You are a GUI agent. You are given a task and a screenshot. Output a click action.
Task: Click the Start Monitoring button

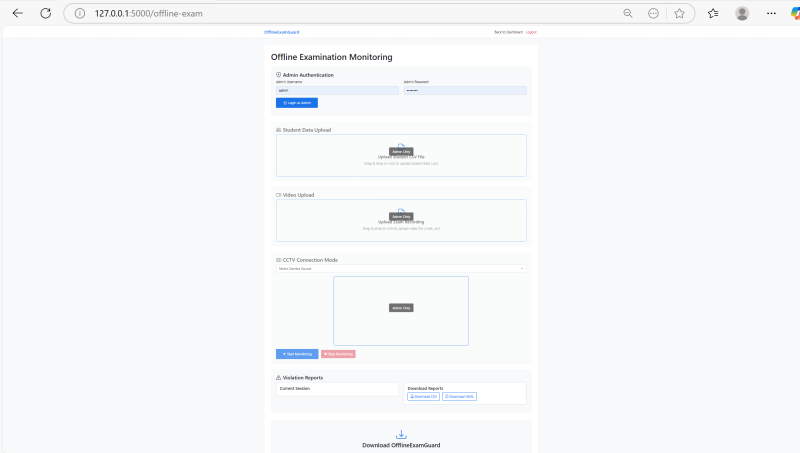pos(297,354)
